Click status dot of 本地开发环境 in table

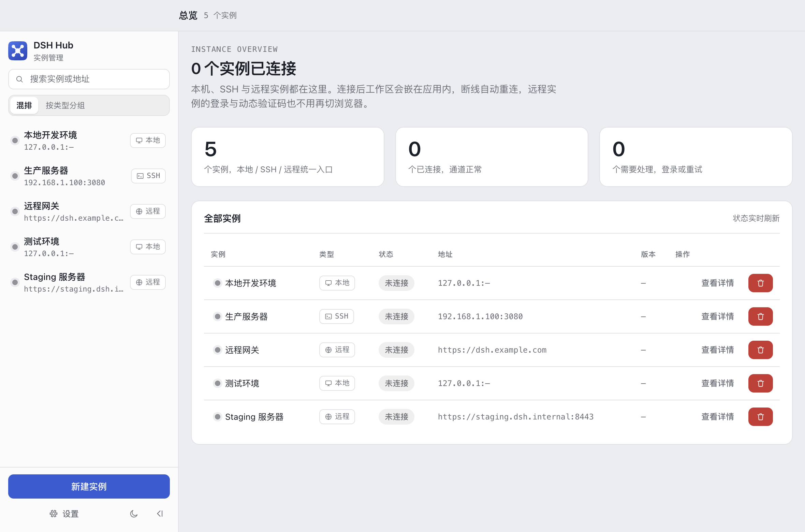(217, 283)
